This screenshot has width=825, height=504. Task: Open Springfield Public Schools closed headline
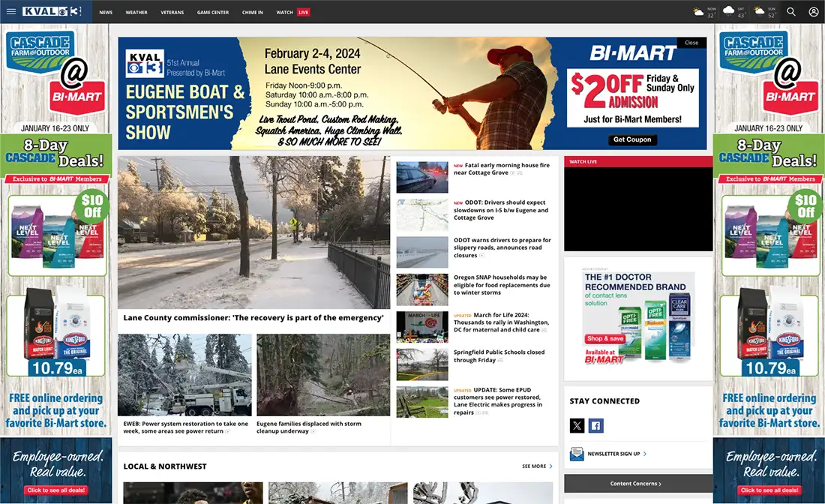coord(499,356)
